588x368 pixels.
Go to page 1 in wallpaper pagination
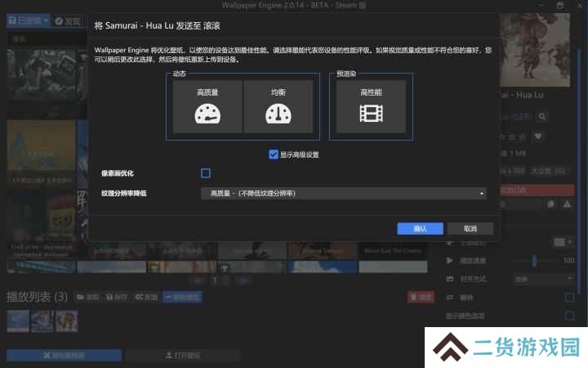pos(215,280)
